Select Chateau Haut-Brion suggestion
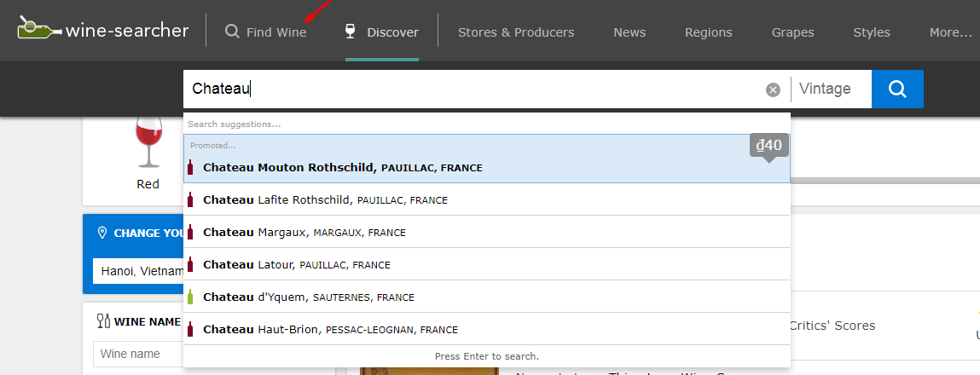 click(x=487, y=329)
